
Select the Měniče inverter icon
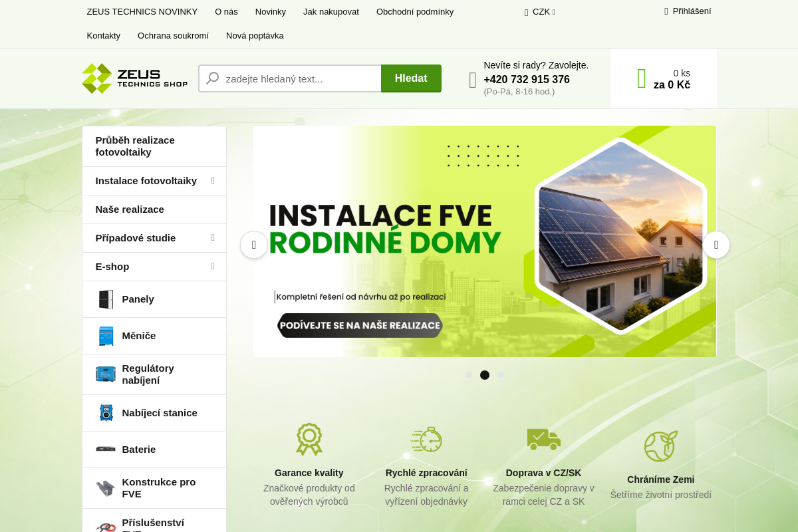click(106, 336)
